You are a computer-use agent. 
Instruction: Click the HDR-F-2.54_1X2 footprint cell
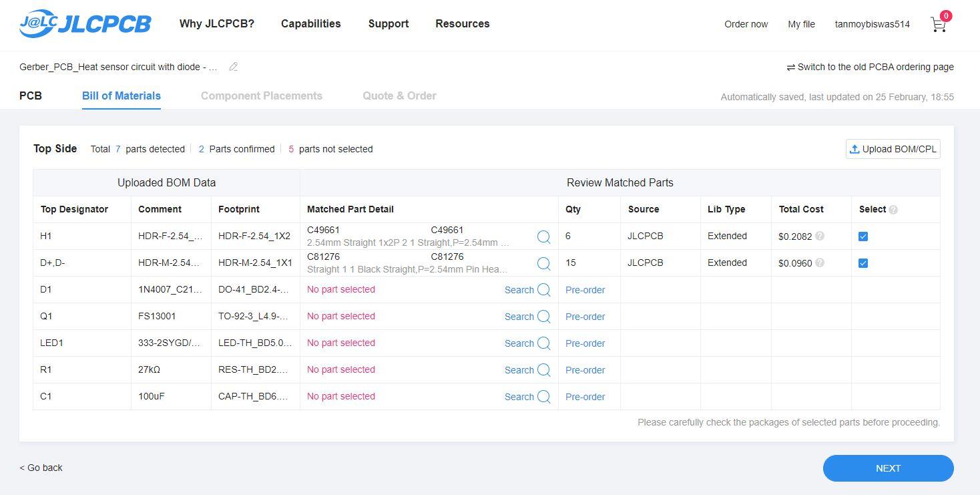(254, 236)
